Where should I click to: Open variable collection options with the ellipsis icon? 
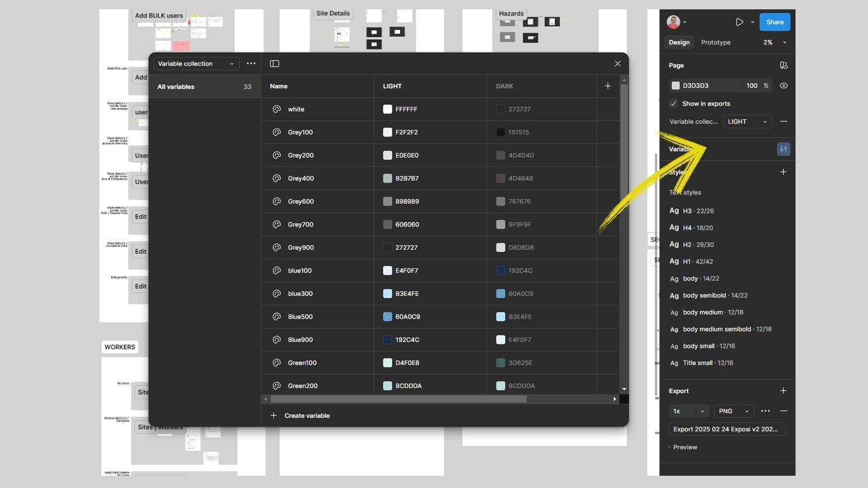(x=251, y=64)
